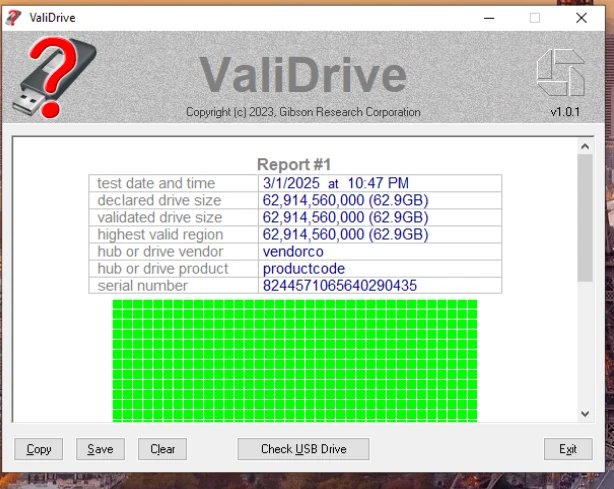
Task: Exit the ValiDrive application
Action: (x=568, y=449)
